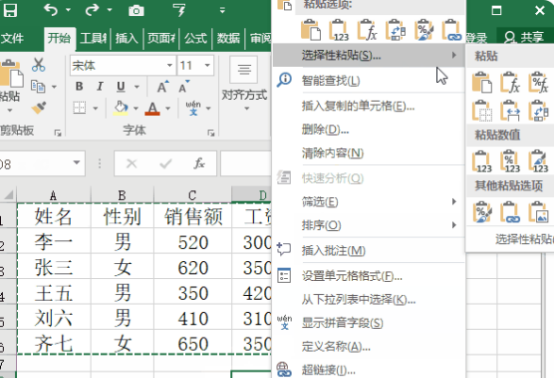The height and width of the screenshot is (379, 554).
Task: Click formulas & number formatting paste icon
Action: coord(539,82)
